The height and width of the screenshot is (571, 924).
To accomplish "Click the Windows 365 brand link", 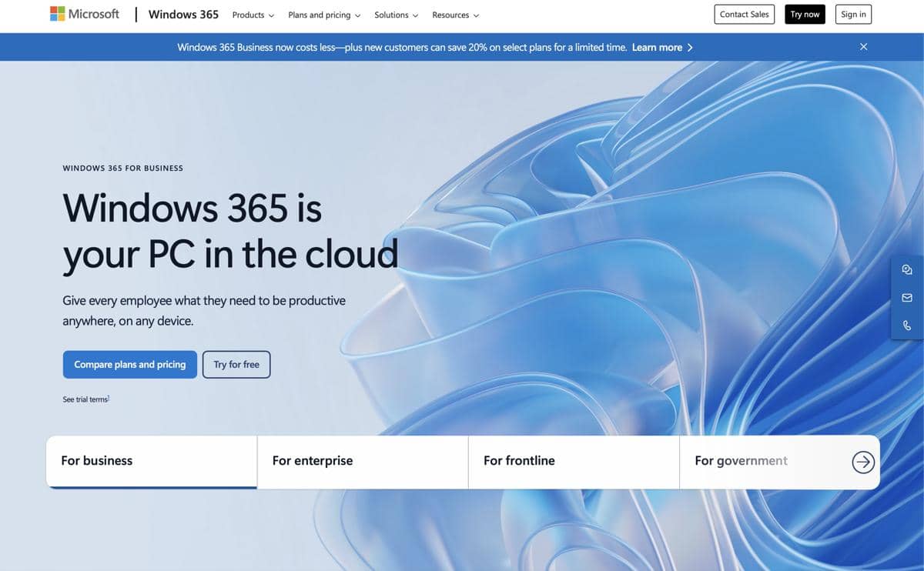I will click(183, 14).
